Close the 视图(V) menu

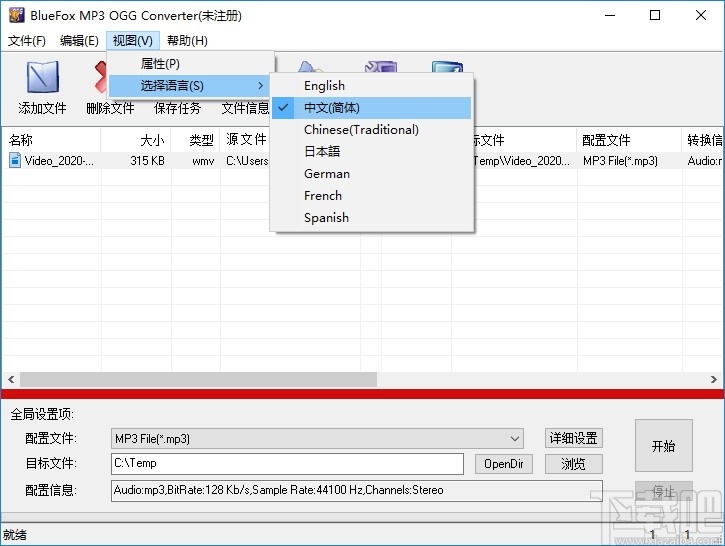tap(133, 41)
